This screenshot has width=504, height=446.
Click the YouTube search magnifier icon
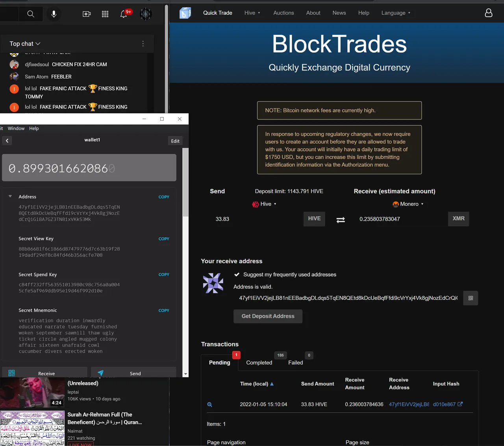coord(30,14)
